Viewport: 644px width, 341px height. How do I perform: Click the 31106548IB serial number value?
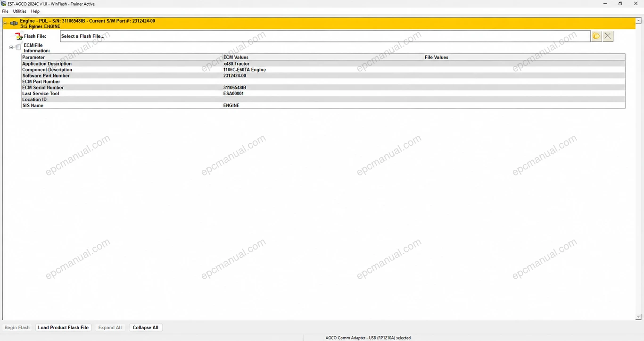point(235,88)
